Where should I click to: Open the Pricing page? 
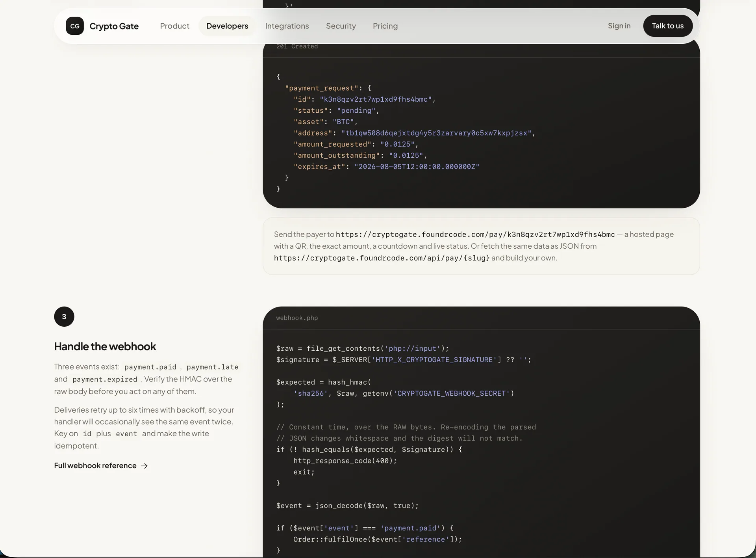click(385, 26)
